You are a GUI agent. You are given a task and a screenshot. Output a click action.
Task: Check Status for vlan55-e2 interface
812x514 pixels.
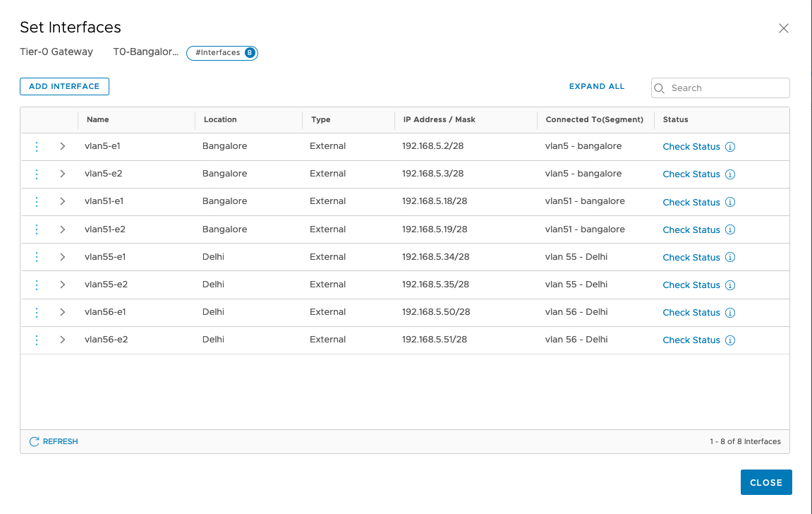coord(691,285)
